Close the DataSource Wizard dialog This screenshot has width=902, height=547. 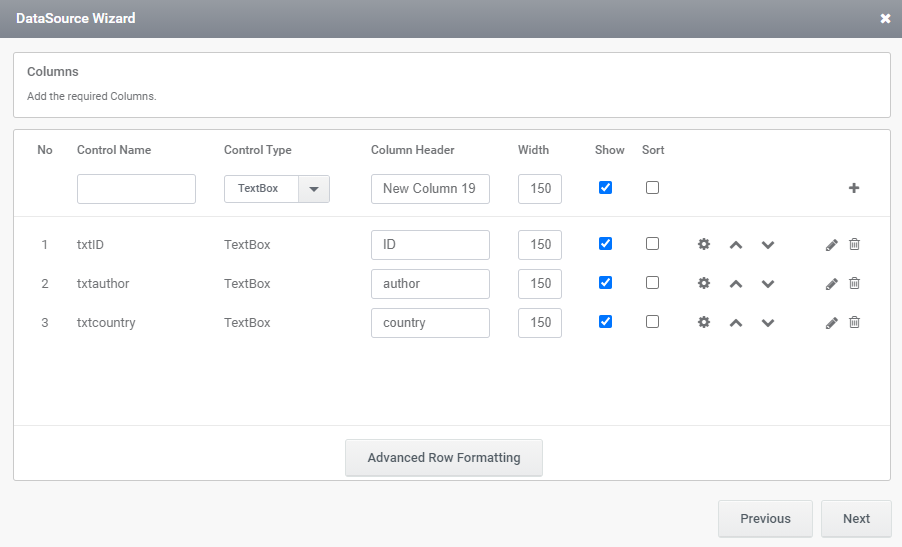tap(885, 19)
